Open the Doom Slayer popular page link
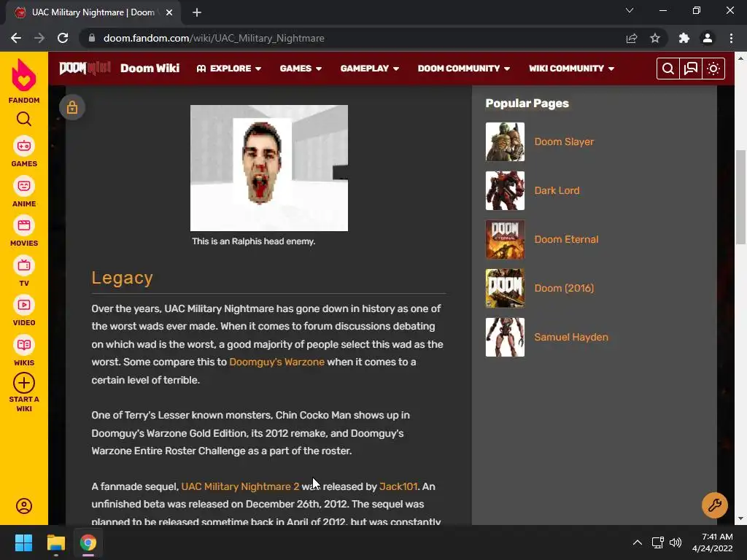Image resolution: width=747 pixels, height=560 pixels. coord(564,142)
